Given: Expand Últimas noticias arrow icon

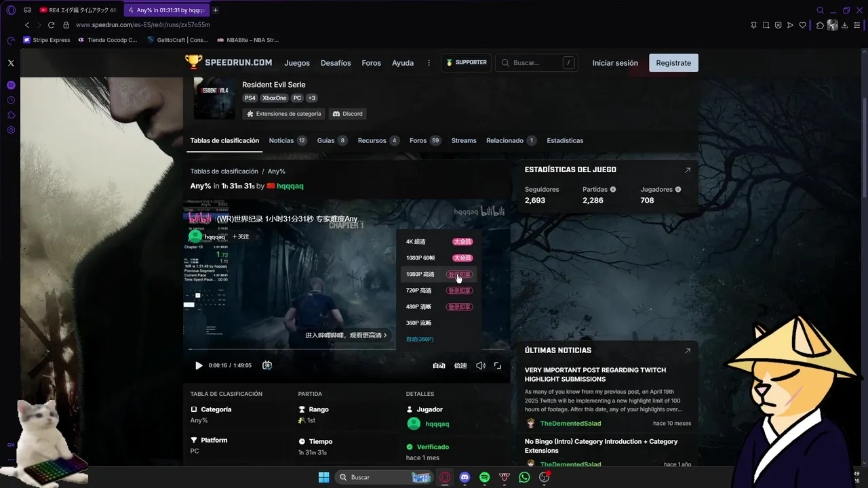Looking at the screenshot, I should point(687,350).
